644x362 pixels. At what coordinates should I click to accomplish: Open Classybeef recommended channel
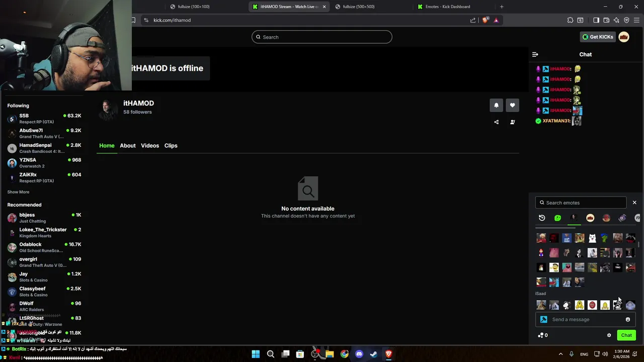tap(44, 292)
